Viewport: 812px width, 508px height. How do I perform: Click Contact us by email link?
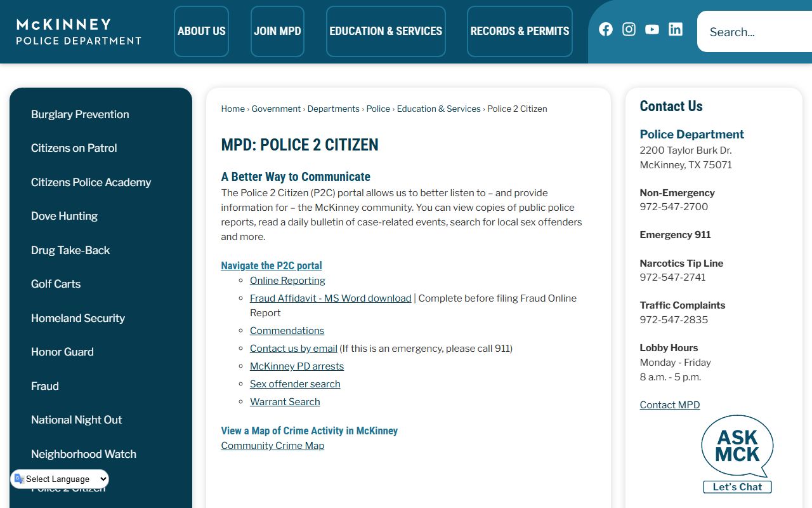tap(294, 348)
